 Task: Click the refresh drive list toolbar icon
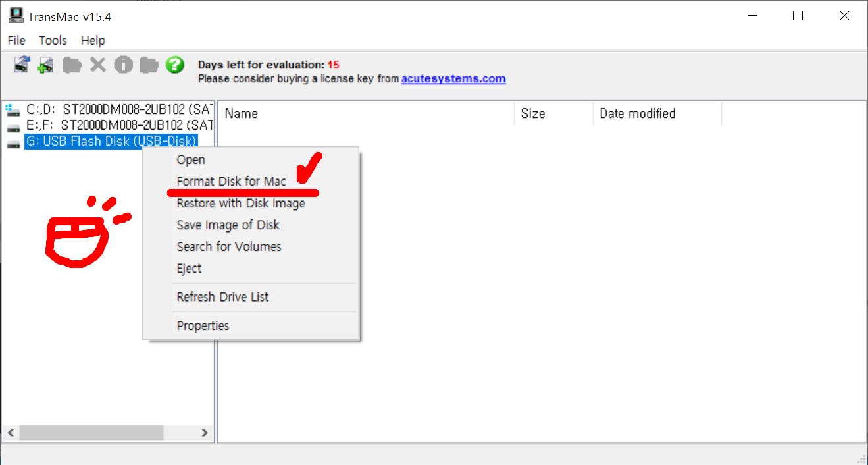pyautogui.click(x=22, y=65)
